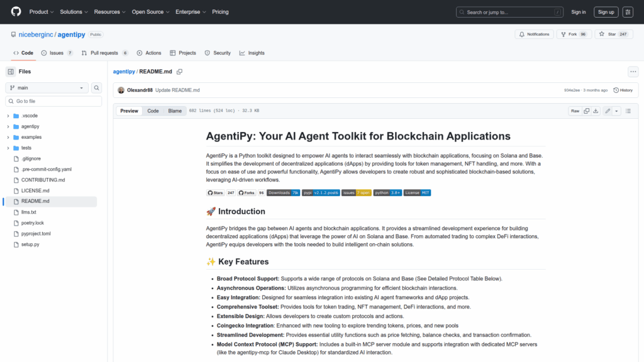Open the three-dot more file actions
This screenshot has height=362, width=644.
pyautogui.click(x=633, y=72)
